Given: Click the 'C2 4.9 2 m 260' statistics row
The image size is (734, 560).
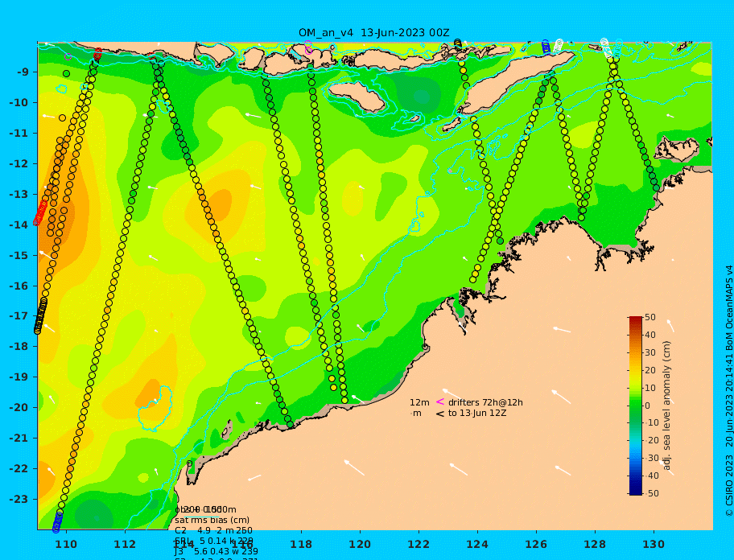Looking at the screenshot, I should pyautogui.click(x=213, y=530).
